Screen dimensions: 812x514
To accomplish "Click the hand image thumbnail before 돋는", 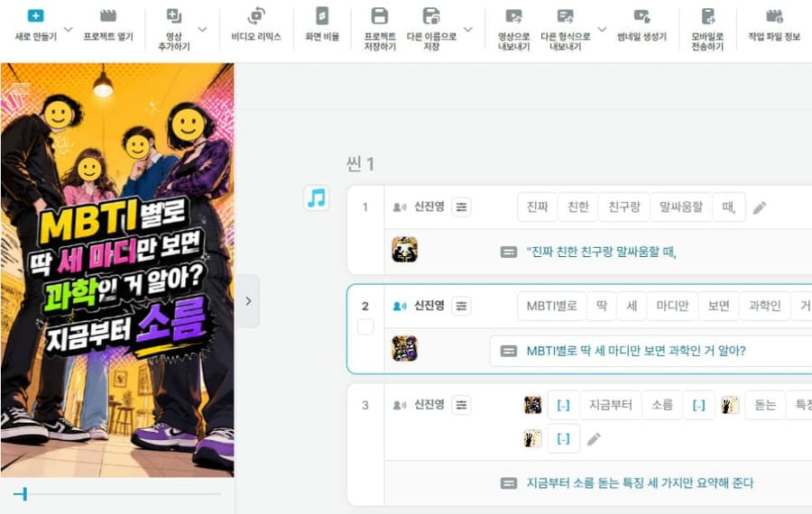I will coord(730,405).
